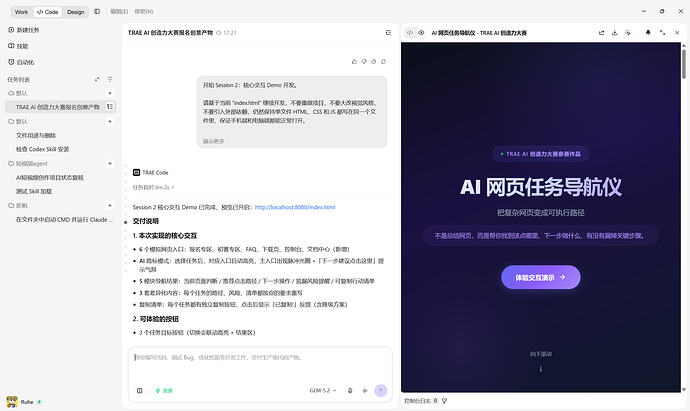The image size is (690, 411).
Task: Collapse the cloud 默认 task group
Action: click(x=18, y=93)
